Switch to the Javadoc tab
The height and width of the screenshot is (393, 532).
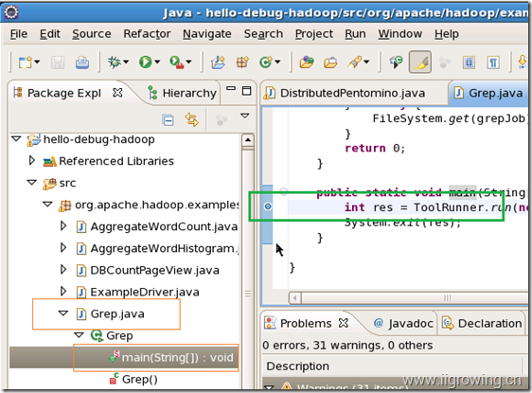[403, 323]
